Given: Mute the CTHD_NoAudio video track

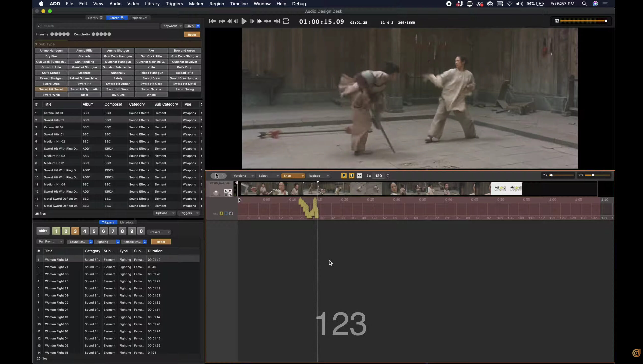Looking at the screenshot, I should tap(230, 191).
